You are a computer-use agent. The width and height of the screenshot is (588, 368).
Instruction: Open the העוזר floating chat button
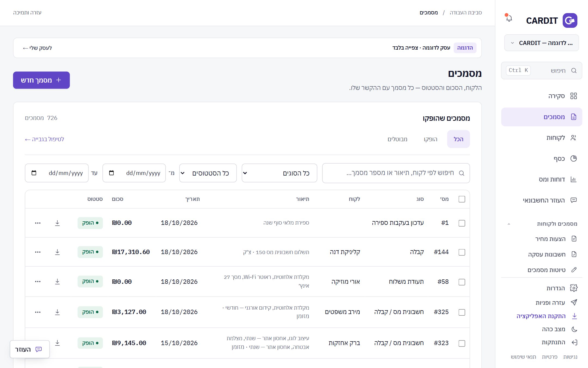click(30, 349)
